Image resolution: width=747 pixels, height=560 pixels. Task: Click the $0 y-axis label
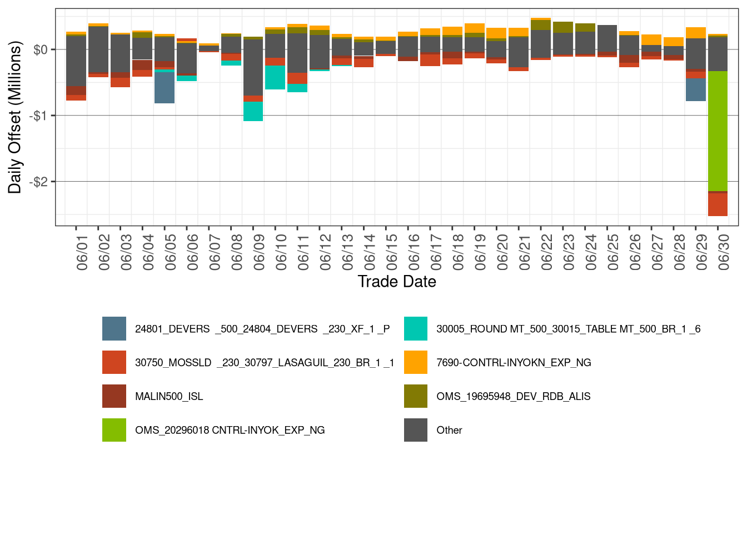tap(41, 49)
